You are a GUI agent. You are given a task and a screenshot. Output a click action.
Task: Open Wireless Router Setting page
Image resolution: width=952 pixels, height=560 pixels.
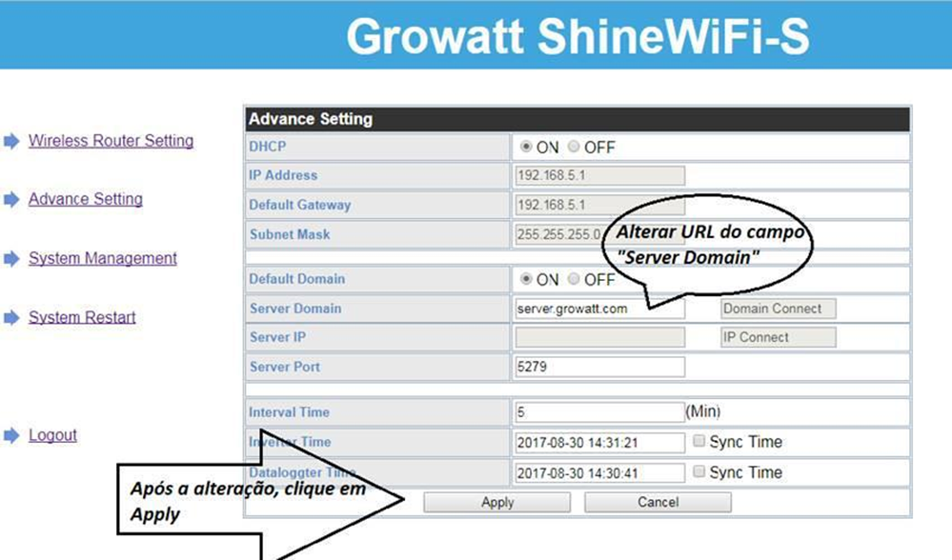111,141
